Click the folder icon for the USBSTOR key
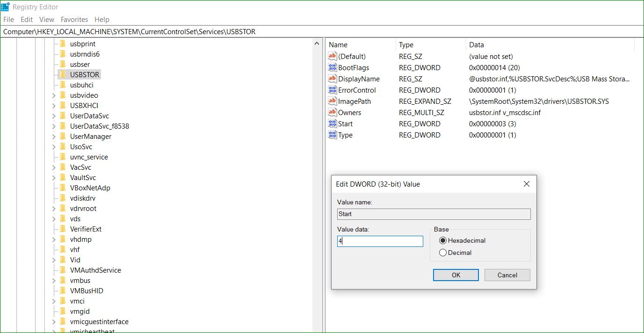The width and height of the screenshot is (644, 333). (x=63, y=74)
